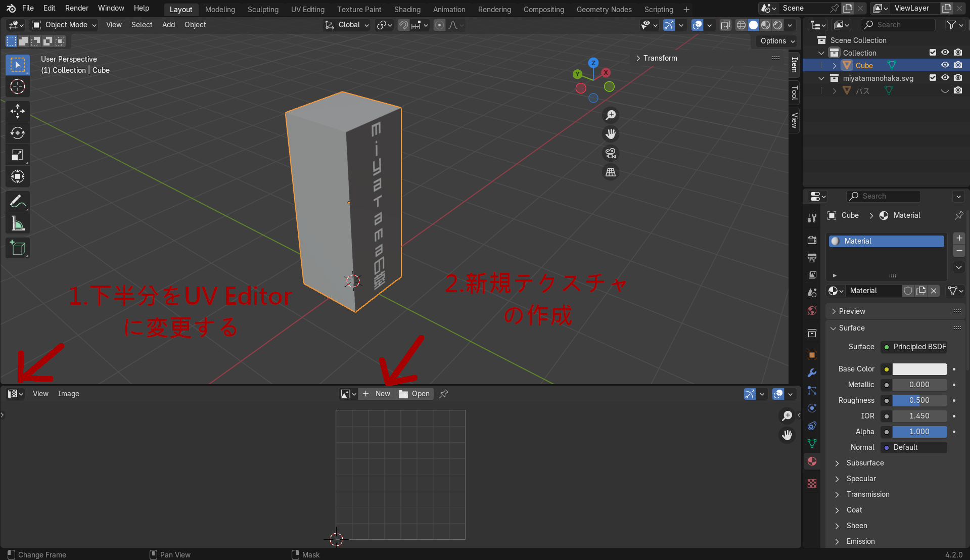Click the viewport pan hand icon
The height and width of the screenshot is (560, 970).
[x=611, y=134]
